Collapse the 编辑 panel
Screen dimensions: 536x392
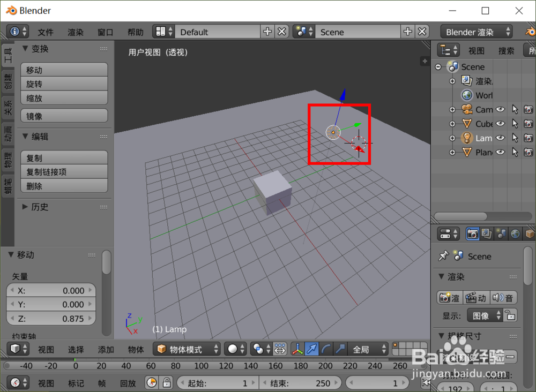pyautogui.click(x=25, y=136)
